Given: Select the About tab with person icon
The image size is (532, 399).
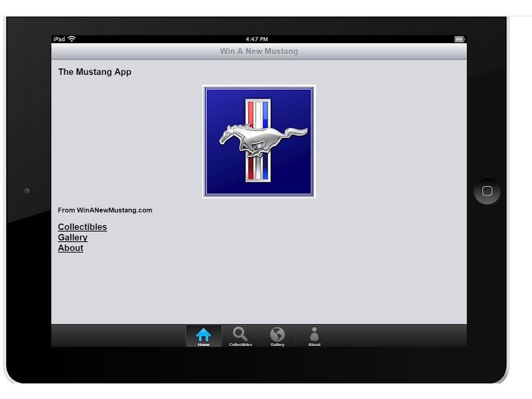Looking at the screenshot, I should [x=314, y=336].
